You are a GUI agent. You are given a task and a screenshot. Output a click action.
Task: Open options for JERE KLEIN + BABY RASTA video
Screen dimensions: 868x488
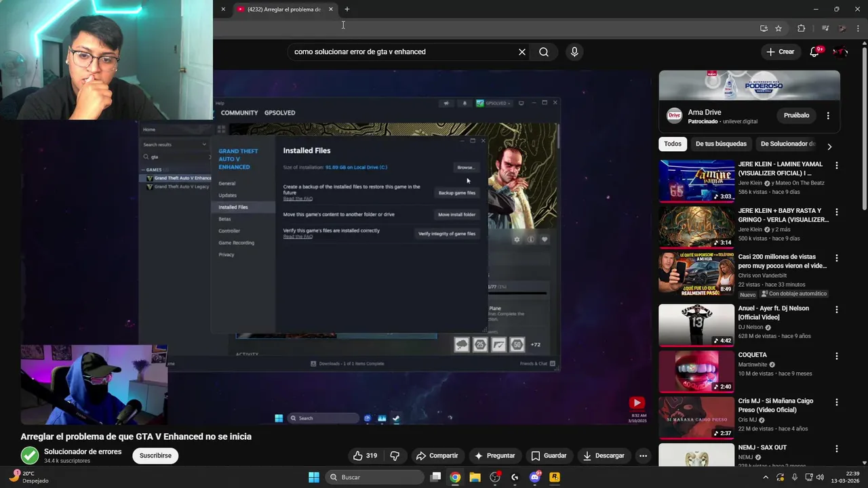point(836,211)
